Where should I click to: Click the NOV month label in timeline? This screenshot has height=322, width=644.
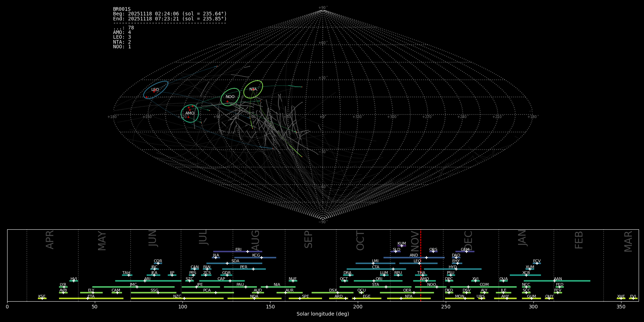coord(415,241)
